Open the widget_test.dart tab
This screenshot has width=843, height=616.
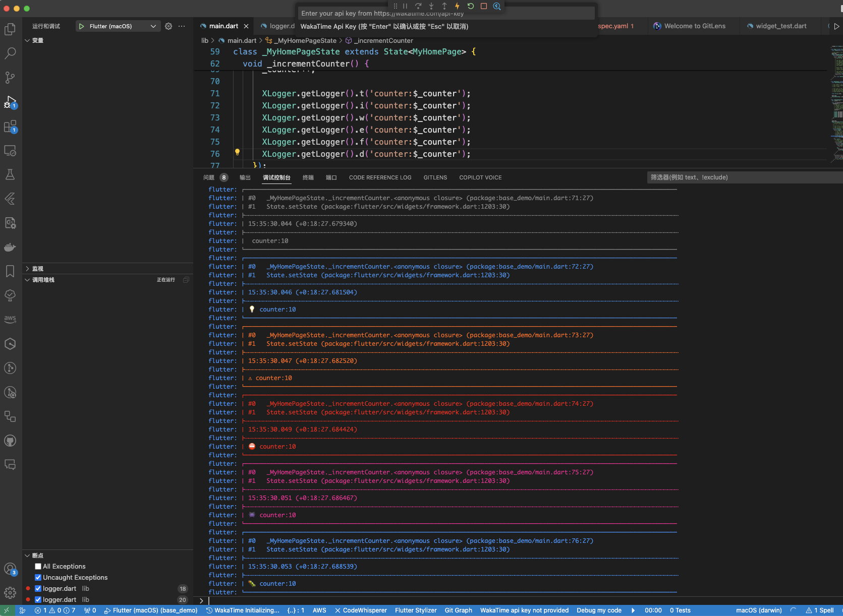click(x=781, y=26)
